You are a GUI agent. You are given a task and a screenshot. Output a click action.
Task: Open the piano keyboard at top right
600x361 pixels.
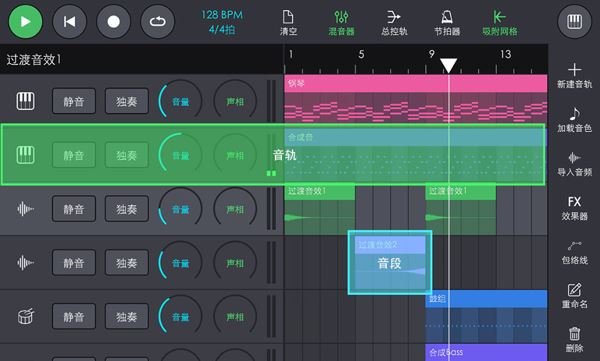tap(574, 21)
